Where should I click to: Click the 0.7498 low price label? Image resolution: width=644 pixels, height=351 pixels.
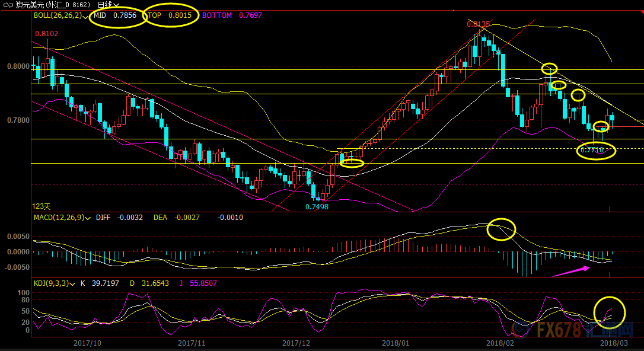coord(317,207)
